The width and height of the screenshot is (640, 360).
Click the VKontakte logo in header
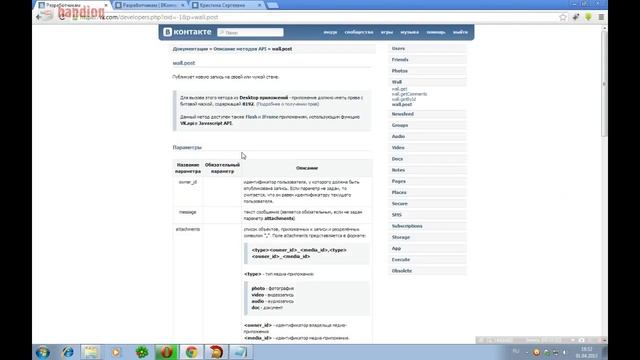click(187, 32)
